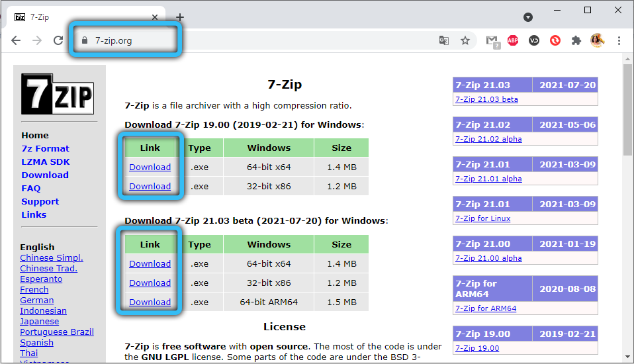Open the LZMA SDK sidebar menu item
The width and height of the screenshot is (634, 364).
pyautogui.click(x=45, y=161)
